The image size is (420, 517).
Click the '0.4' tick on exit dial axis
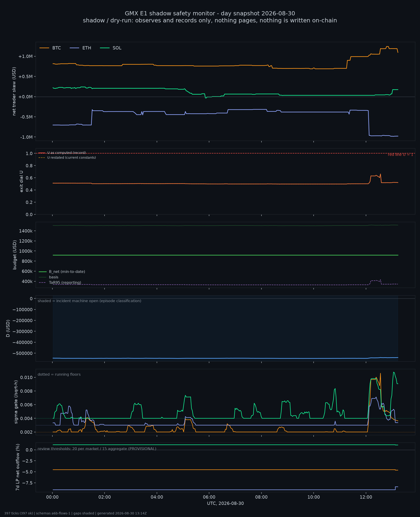point(29,190)
